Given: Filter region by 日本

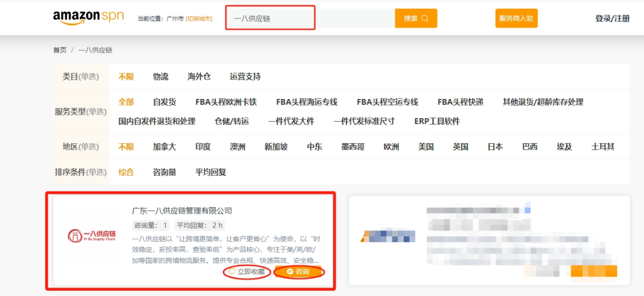Looking at the screenshot, I should coord(495,147).
